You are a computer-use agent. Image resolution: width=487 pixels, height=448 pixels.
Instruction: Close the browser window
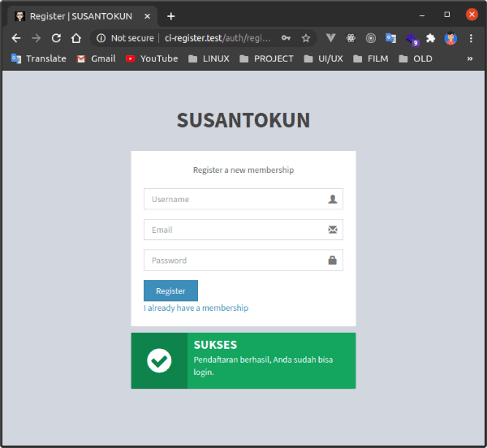pos(472,15)
